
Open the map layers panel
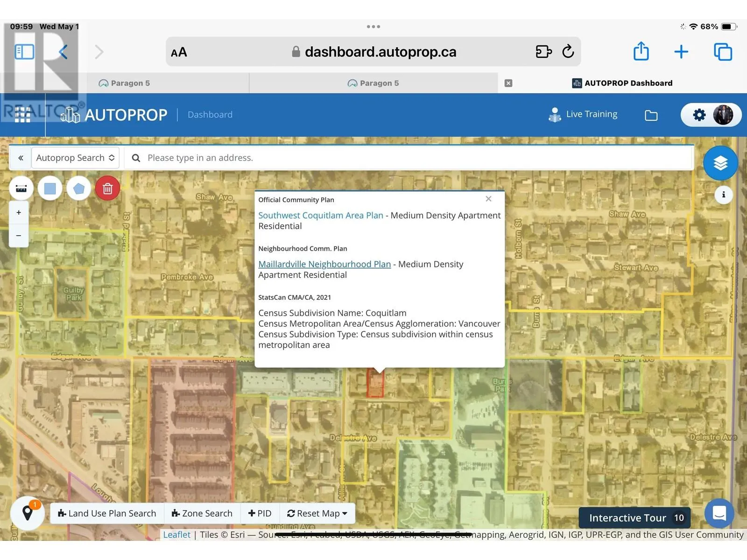tap(720, 163)
